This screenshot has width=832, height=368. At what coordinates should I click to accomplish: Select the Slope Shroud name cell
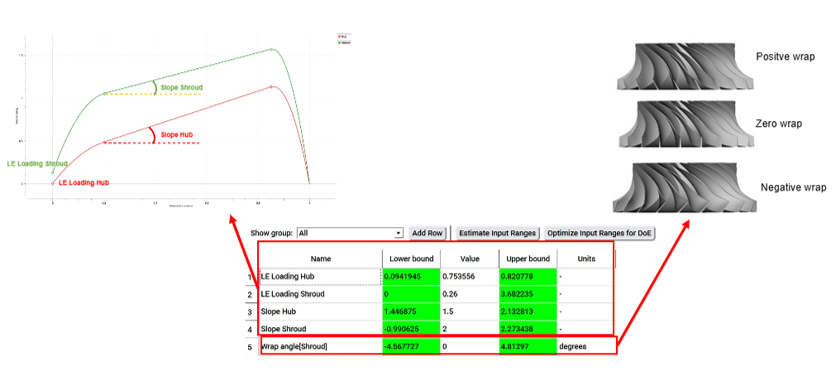[320, 329]
